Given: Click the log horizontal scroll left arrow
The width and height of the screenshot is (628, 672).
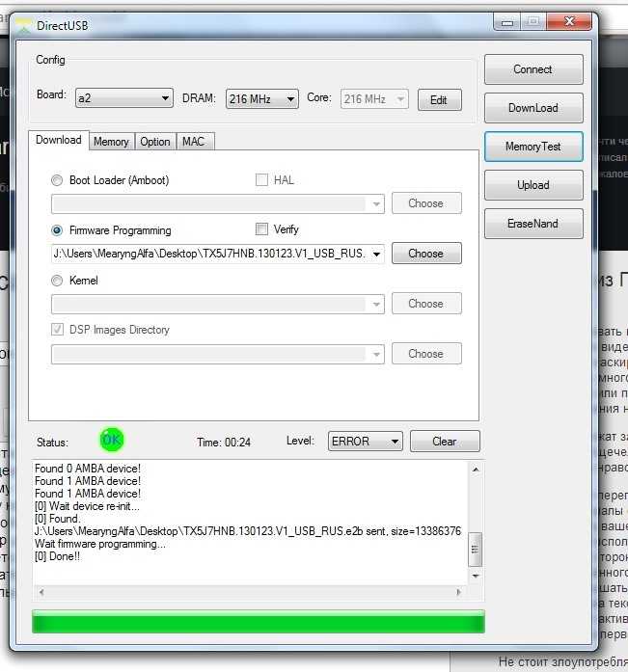Looking at the screenshot, I should 41,592.
